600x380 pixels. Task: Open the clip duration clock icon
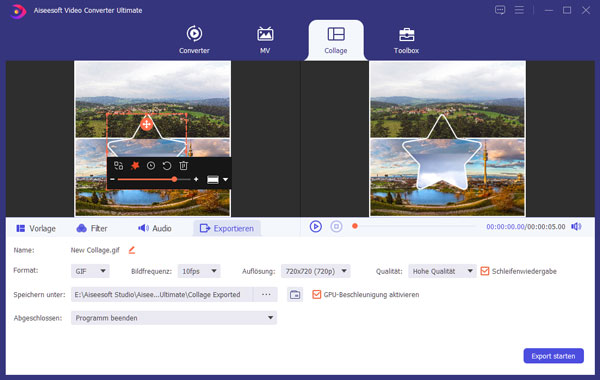click(151, 166)
